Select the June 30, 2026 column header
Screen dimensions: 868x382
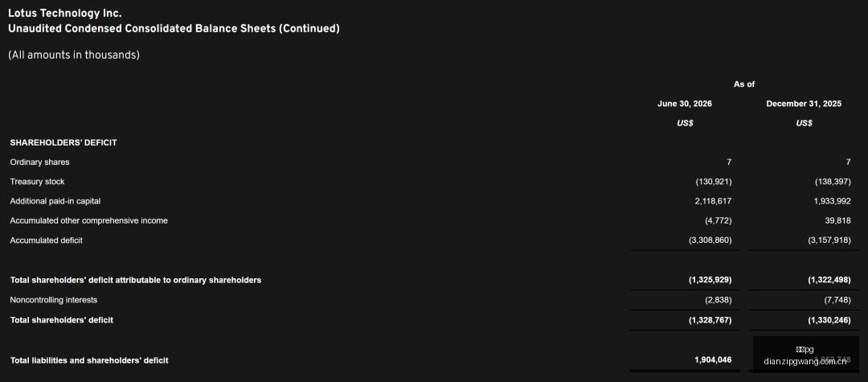[685, 104]
